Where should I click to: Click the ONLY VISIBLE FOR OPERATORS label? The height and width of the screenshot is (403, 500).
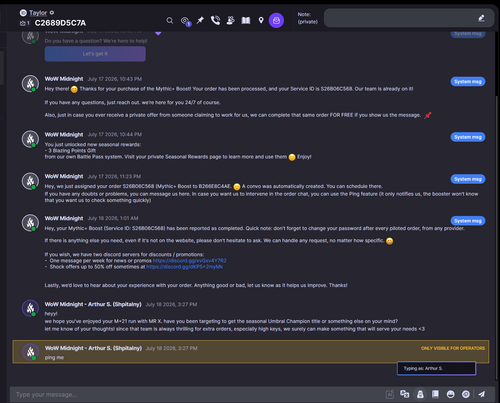[453, 348]
